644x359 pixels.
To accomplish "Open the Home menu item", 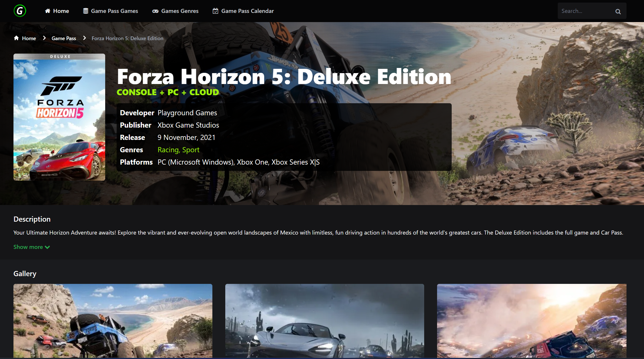I will 57,11.
